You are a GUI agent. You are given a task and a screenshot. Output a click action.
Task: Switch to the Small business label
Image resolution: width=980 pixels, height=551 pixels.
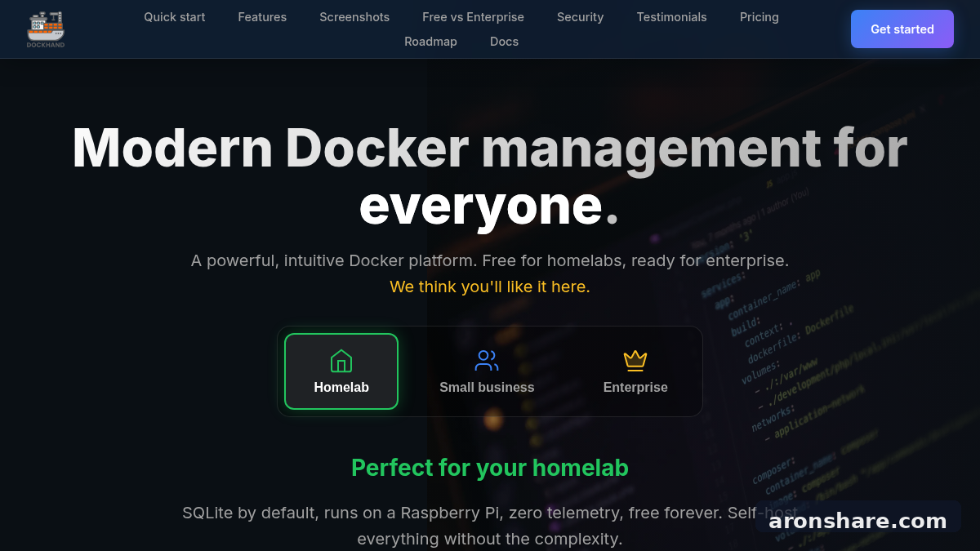(487, 388)
